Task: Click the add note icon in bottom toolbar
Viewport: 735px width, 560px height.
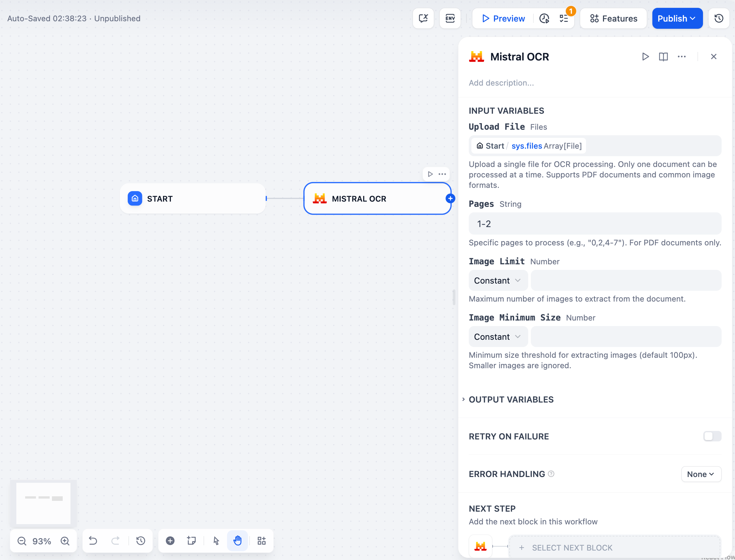Action: [191, 541]
